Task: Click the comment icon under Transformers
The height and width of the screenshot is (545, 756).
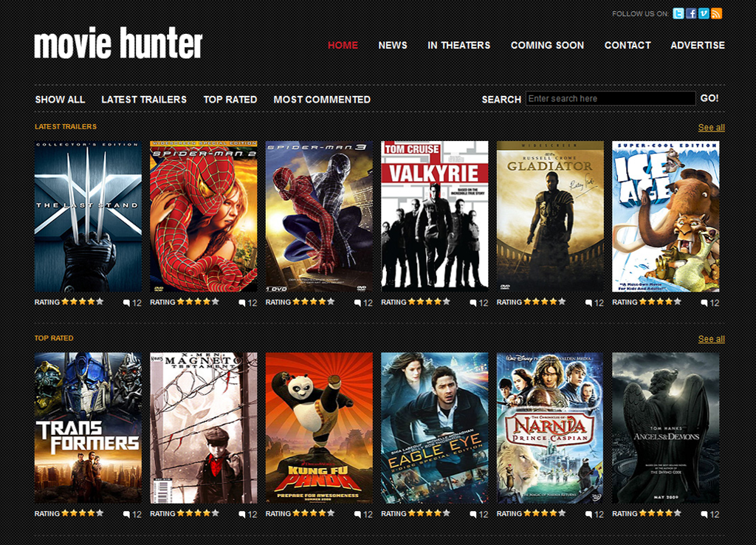Action: (x=126, y=515)
